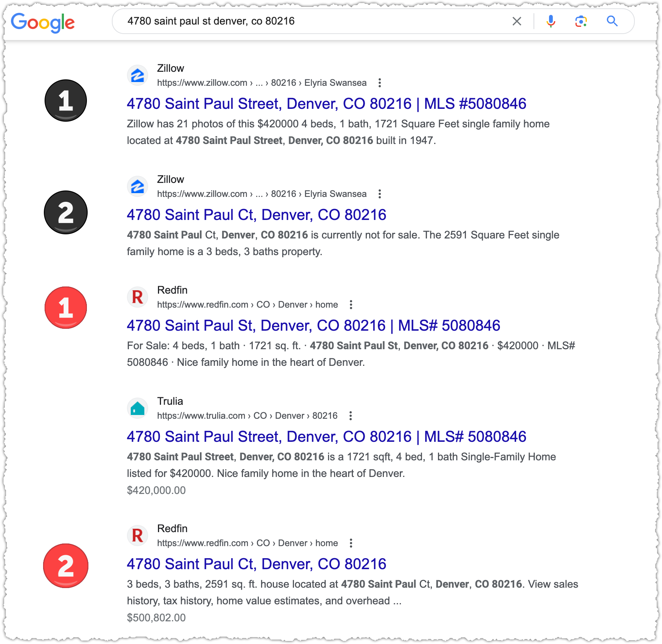Click the snippet saying "currently not for sale"

[343, 243]
